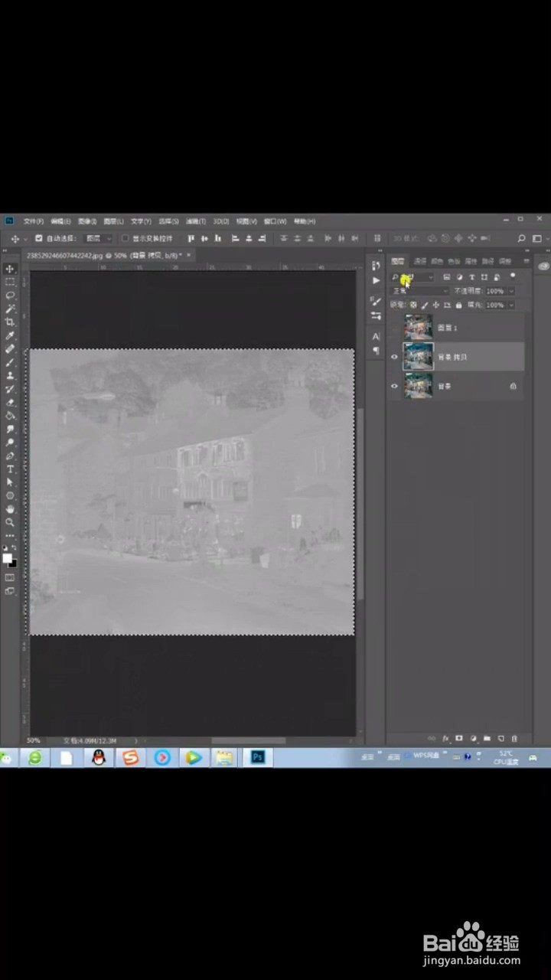Select the Zoom tool
Viewport: 551px width, 980px height.
(10, 521)
